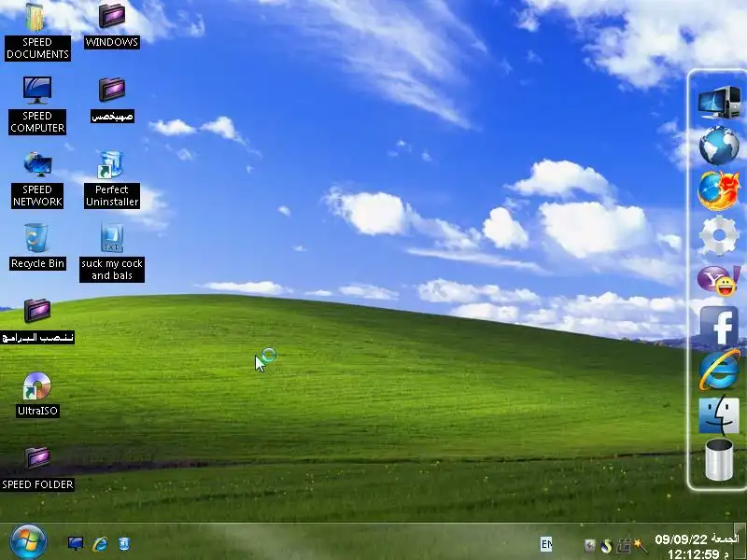This screenshot has height=560, width=747.
Task: Open the صهيبخصي folder on desktop
Action: pos(112,99)
